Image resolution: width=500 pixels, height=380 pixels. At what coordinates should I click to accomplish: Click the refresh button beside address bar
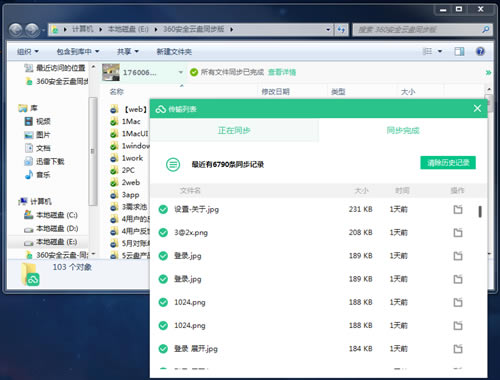click(x=341, y=30)
